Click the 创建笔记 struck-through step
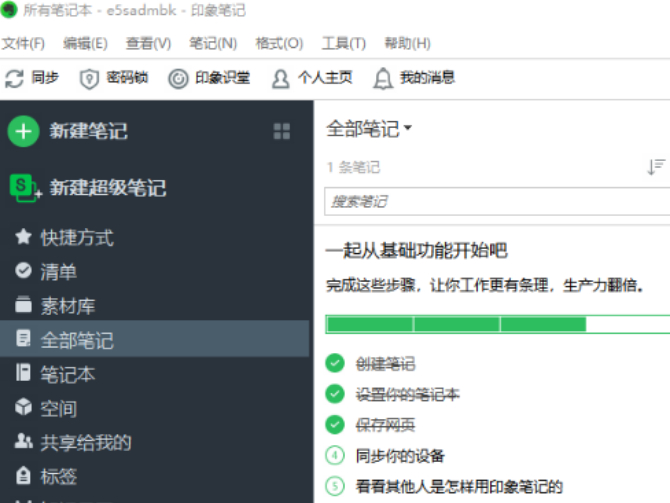 pyautogui.click(x=385, y=364)
